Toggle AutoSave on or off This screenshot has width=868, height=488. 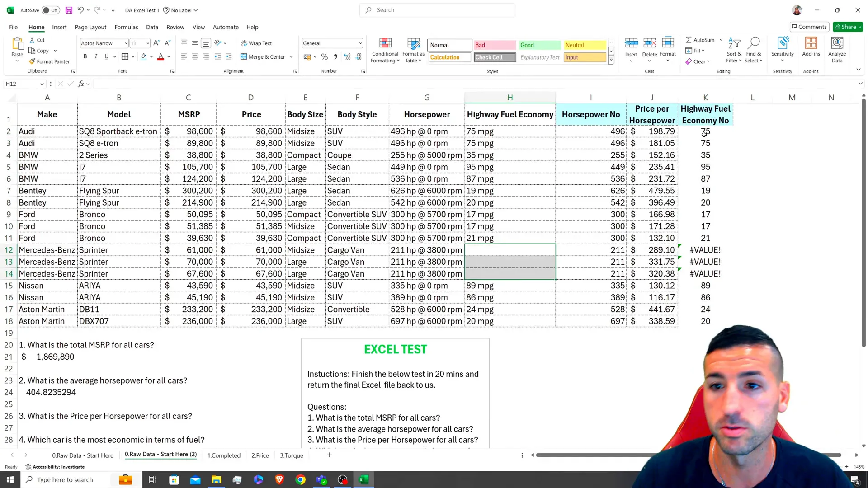click(52, 10)
